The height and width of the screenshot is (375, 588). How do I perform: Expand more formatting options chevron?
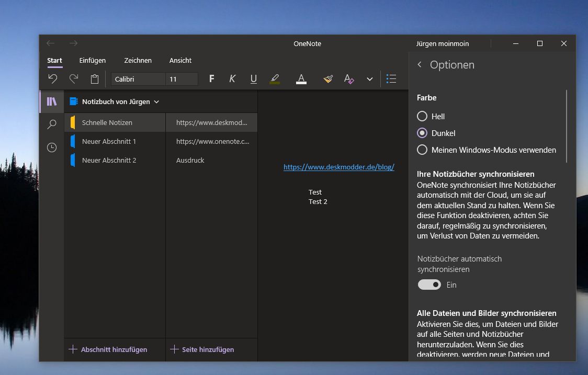click(370, 79)
